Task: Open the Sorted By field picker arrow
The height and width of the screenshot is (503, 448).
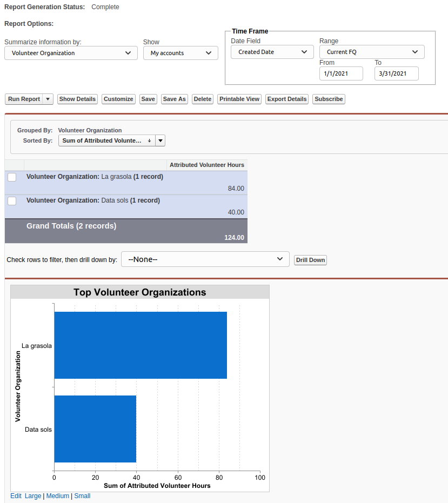Action: coord(160,140)
